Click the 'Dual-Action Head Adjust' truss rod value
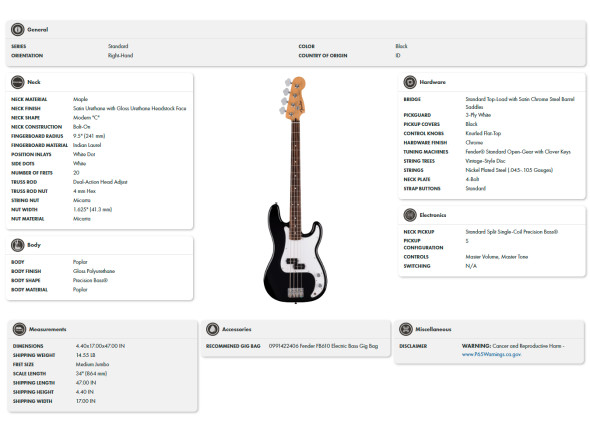 click(100, 182)
